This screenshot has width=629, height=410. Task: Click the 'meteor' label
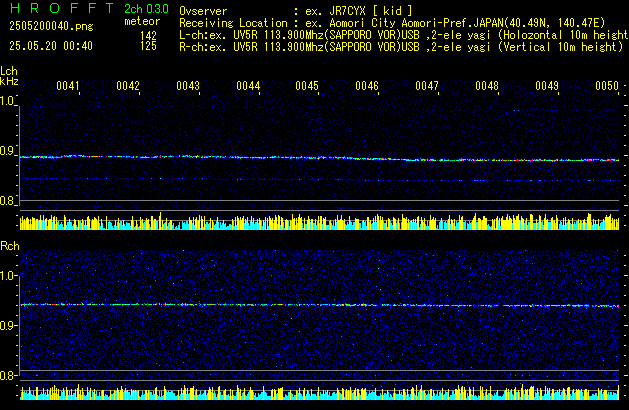(x=142, y=21)
